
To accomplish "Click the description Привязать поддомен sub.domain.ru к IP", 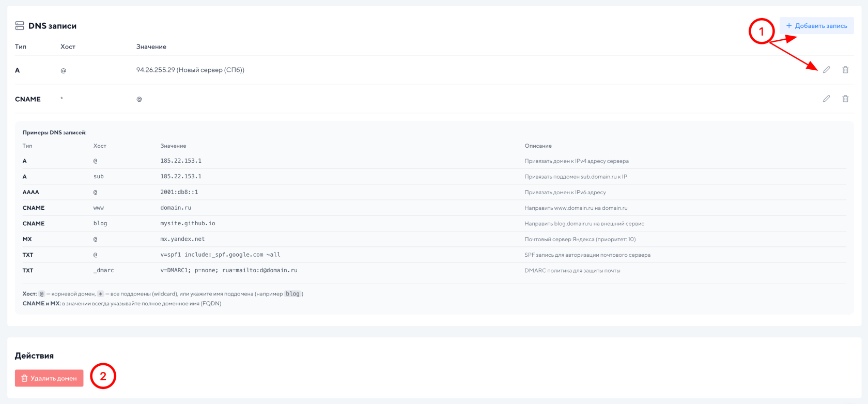I will (x=576, y=177).
